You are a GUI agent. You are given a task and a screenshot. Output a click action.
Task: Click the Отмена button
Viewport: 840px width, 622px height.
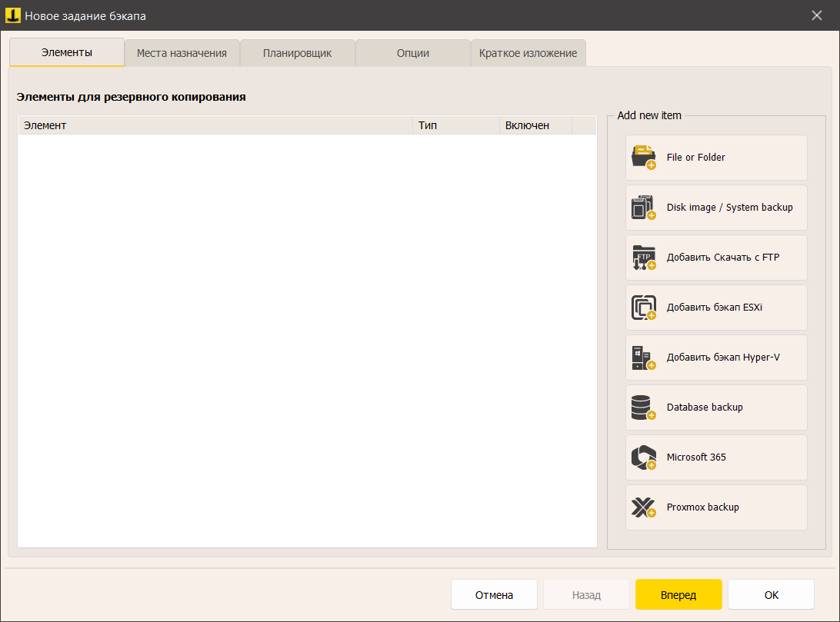point(494,594)
